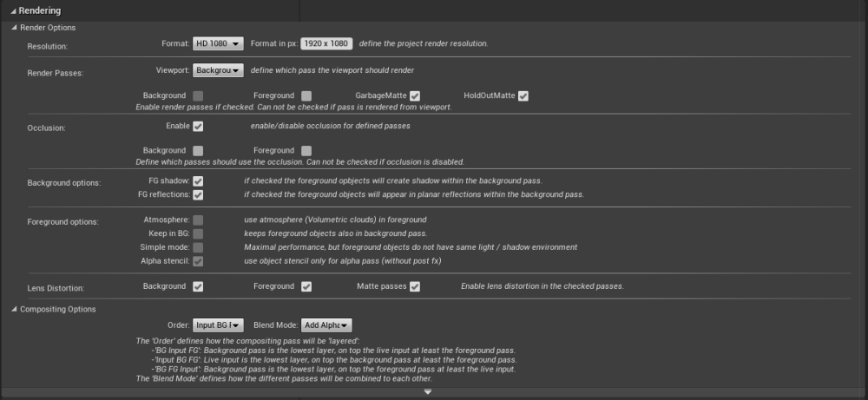Screen dimensions: 868x400
Task: Enable the Foreground render pass checkbox
Action: pyautogui.click(x=306, y=95)
